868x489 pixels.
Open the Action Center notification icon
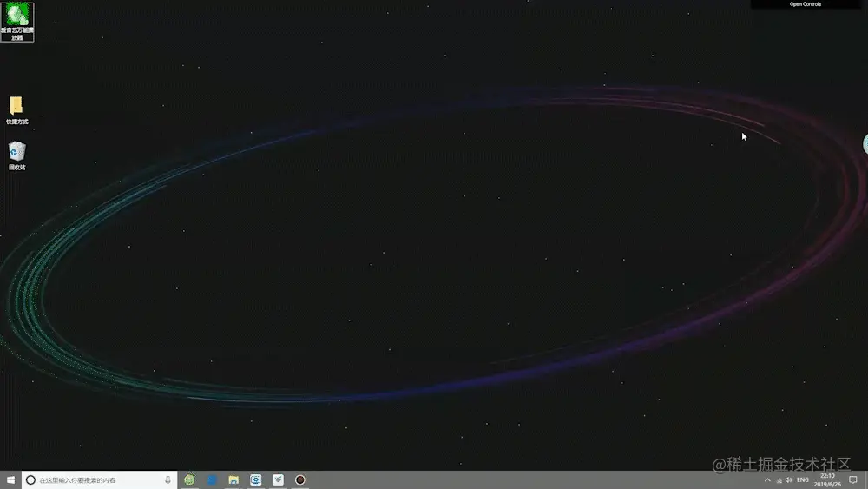853,479
